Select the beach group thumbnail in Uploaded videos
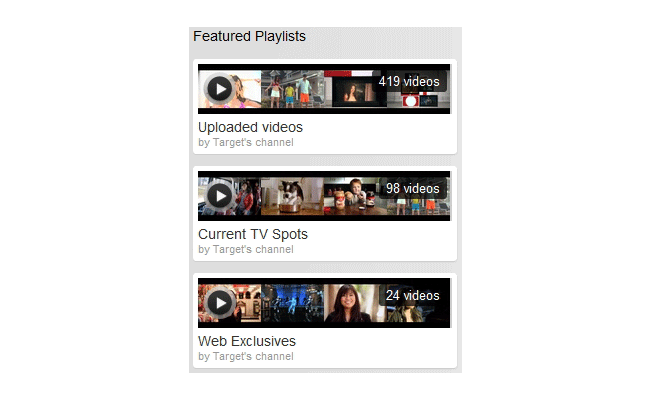Image resolution: width=652 pixels, height=400 pixels. (x=292, y=89)
